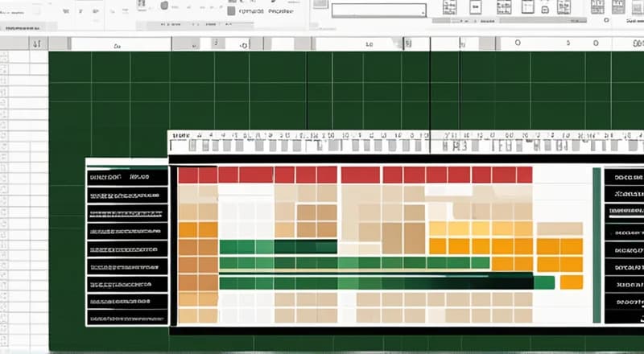The width and height of the screenshot is (644, 354).
Task: Select the first black task label in the left list
Action: (x=127, y=176)
